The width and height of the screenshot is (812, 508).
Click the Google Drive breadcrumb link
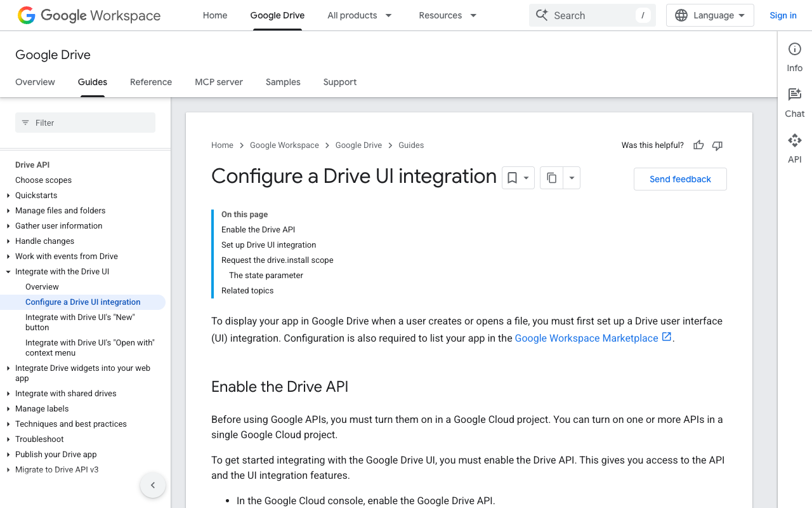coord(358,145)
